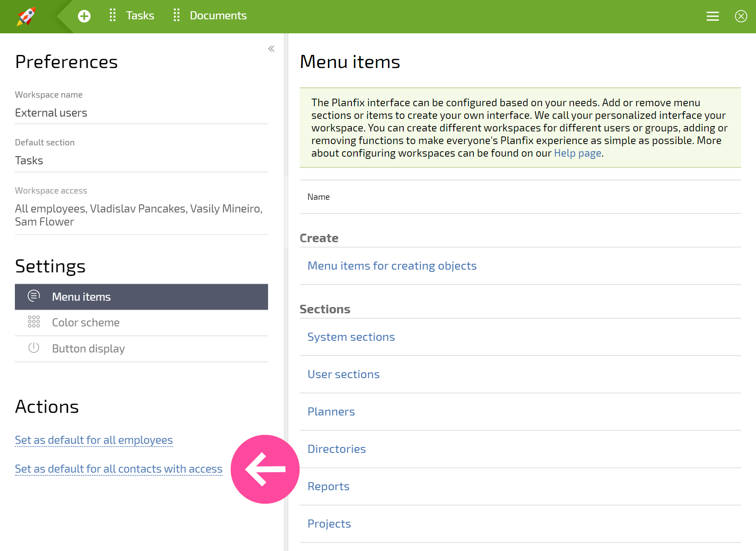
Task: Open Reports link
Action: click(328, 486)
